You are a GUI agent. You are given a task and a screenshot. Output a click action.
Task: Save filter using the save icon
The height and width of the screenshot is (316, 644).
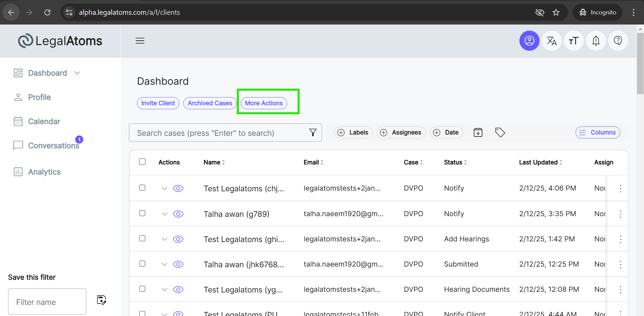click(101, 300)
